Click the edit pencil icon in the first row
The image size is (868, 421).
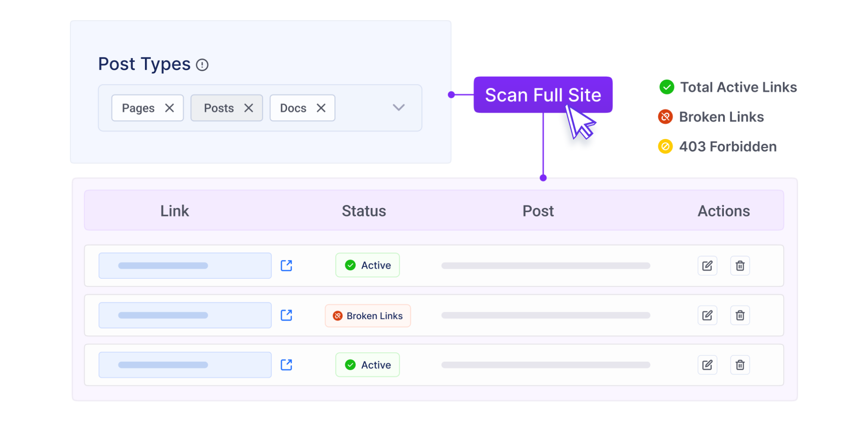707,266
